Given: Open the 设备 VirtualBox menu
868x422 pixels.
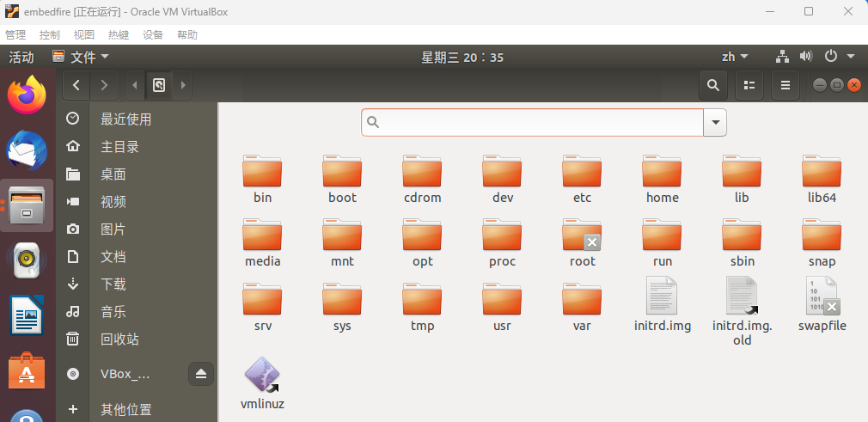Looking at the screenshot, I should click(x=153, y=35).
